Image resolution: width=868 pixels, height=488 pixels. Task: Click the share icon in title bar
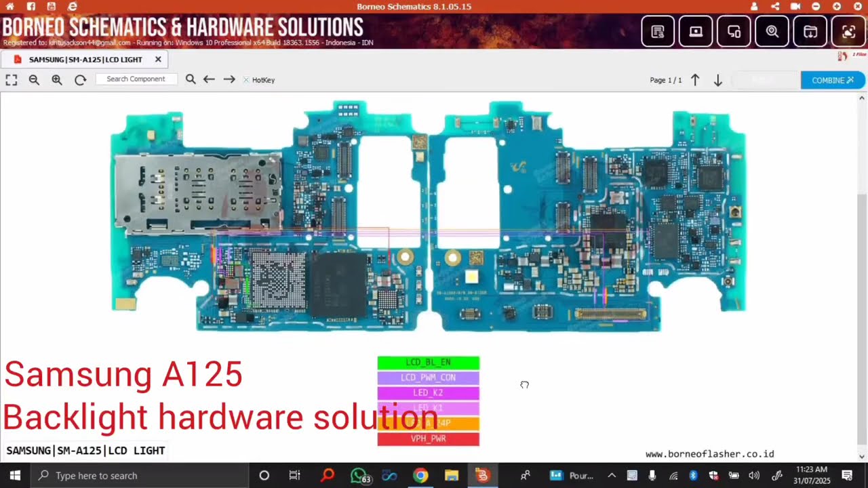coord(775,6)
